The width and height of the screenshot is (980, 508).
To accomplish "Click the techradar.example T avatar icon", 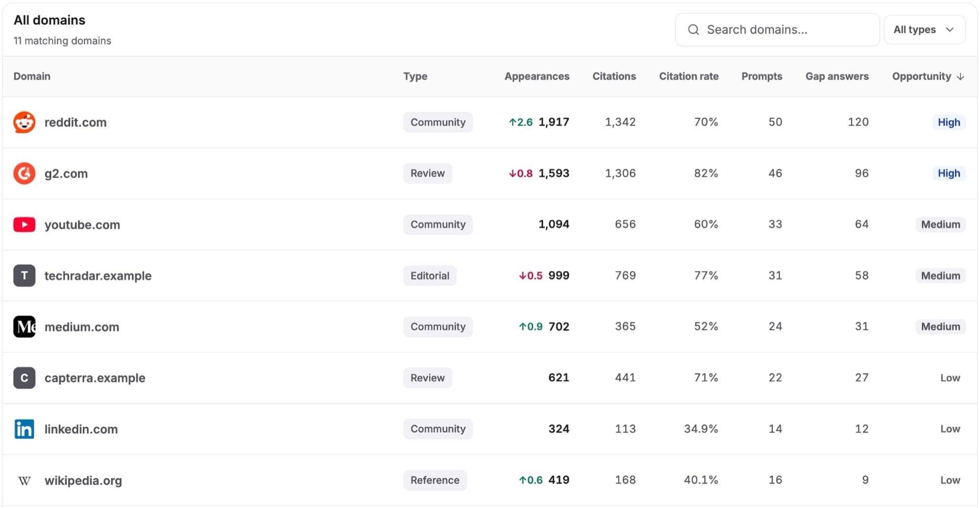I will point(24,275).
